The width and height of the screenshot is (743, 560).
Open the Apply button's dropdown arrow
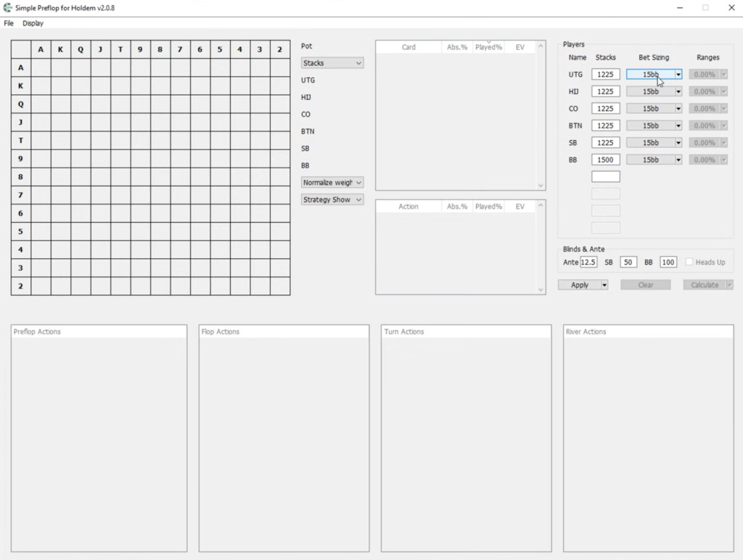(604, 285)
